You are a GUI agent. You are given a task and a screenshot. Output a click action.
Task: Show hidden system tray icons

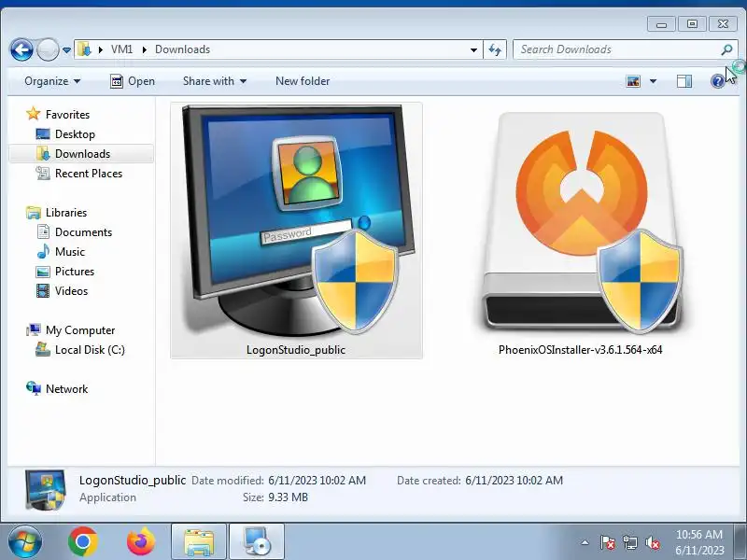click(x=585, y=542)
